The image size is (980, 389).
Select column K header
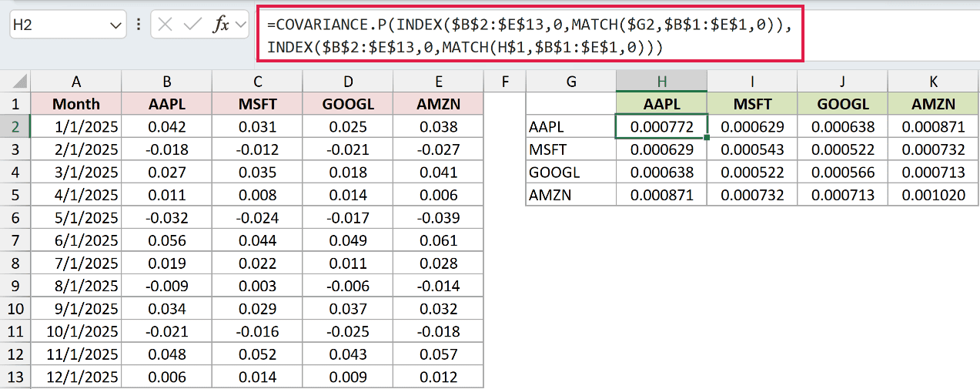click(934, 82)
